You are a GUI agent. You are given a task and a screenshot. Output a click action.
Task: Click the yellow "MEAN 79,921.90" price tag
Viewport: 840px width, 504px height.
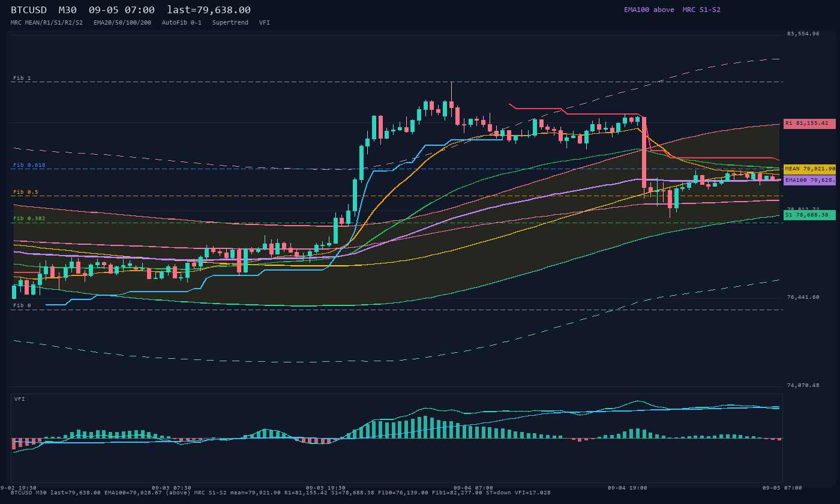click(809, 169)
